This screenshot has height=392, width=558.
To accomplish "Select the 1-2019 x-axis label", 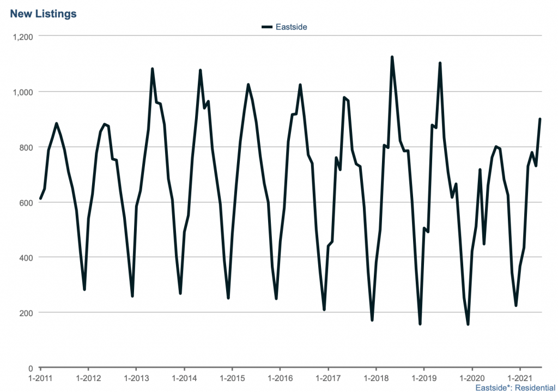I will 423,378.
